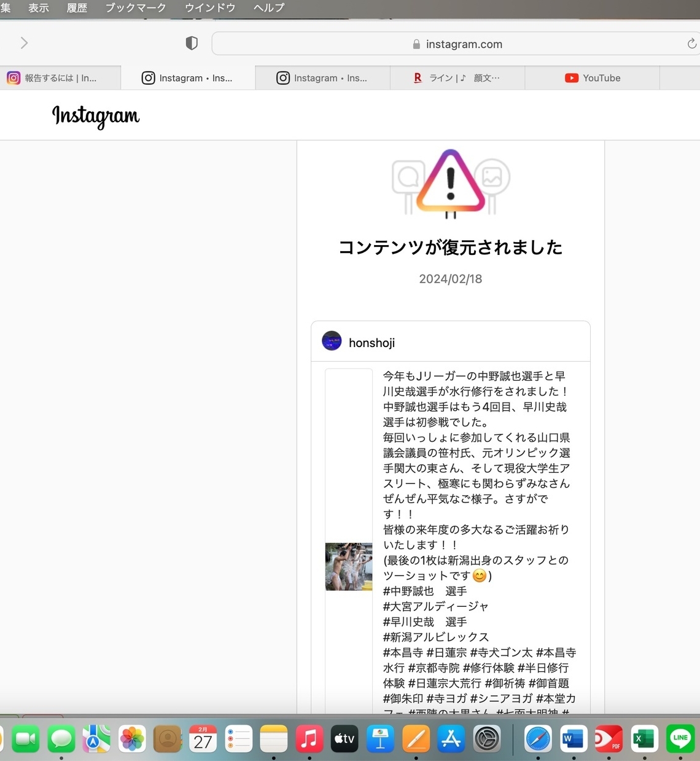
Task: Switch to the Instagram tab beside the ライン tab
Action: (323, 78)
